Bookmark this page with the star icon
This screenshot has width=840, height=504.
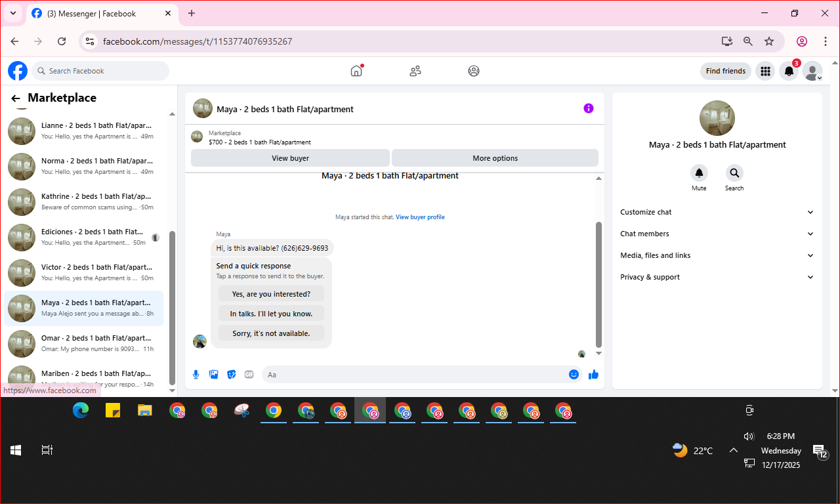[769, 41]
